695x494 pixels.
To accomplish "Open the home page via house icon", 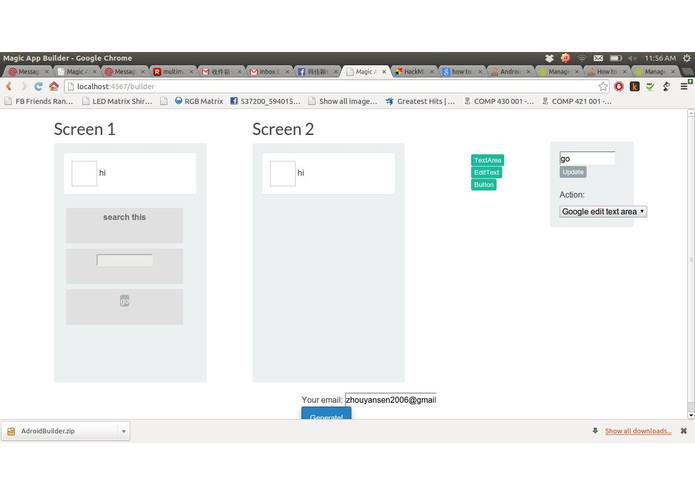I will point(54,86).
